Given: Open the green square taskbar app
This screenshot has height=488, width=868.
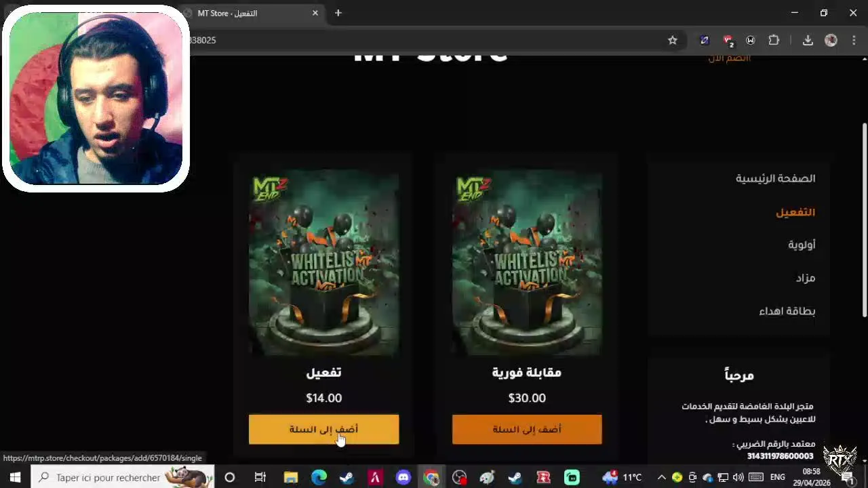Looking at the screenshot, I should (572, 477).
